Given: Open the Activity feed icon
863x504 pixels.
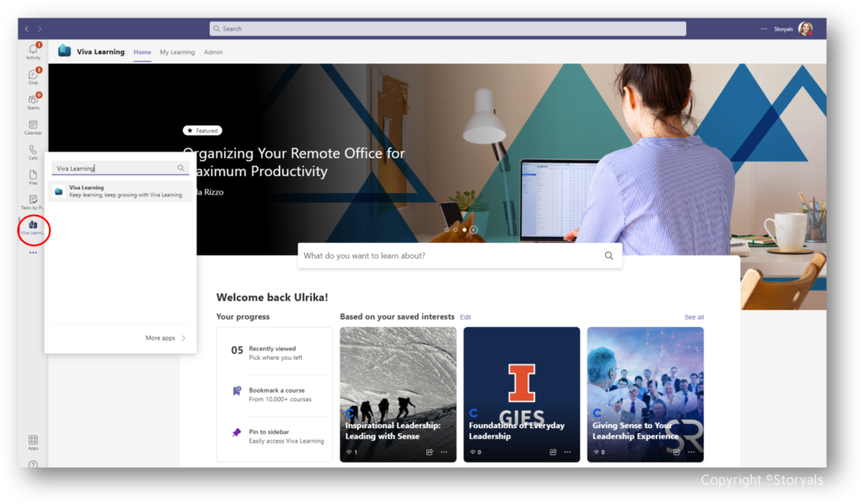Looking at the screenshot, I should click(x=32, y=51).
